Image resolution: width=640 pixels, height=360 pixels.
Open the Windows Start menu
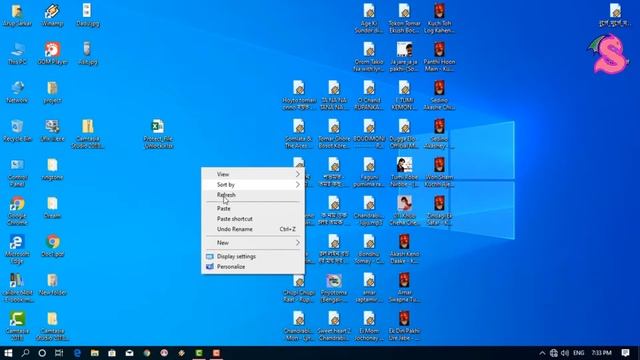click(8, 353)
